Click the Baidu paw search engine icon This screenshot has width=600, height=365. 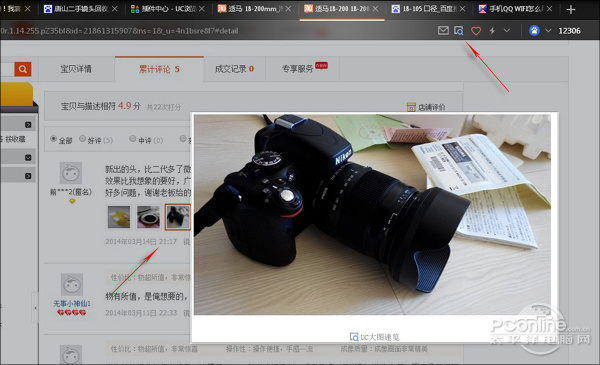534,30
